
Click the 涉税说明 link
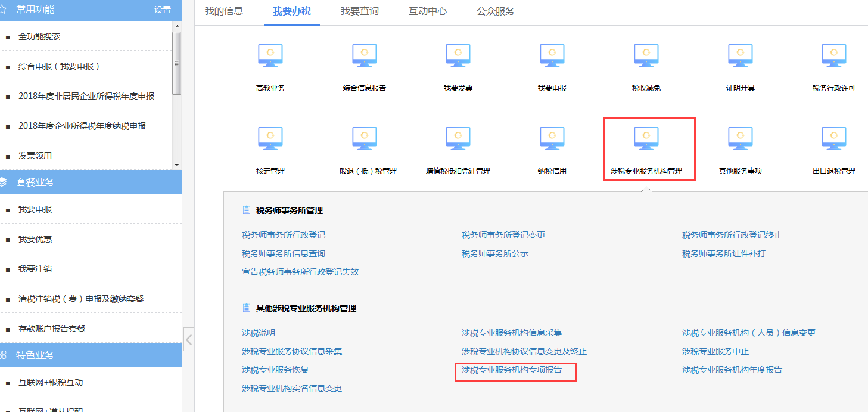[x=259, y=333]
